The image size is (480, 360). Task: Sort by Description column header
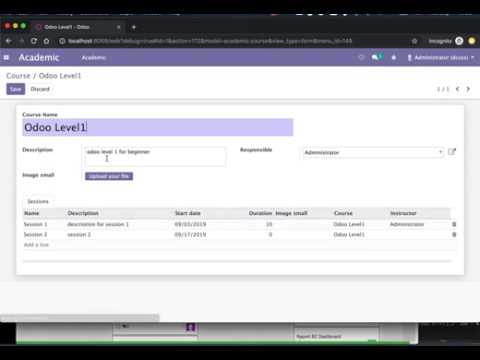tap(83, 213)
